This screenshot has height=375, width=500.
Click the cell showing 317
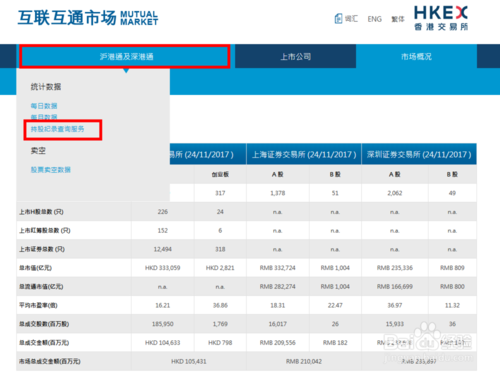point(220,193)
